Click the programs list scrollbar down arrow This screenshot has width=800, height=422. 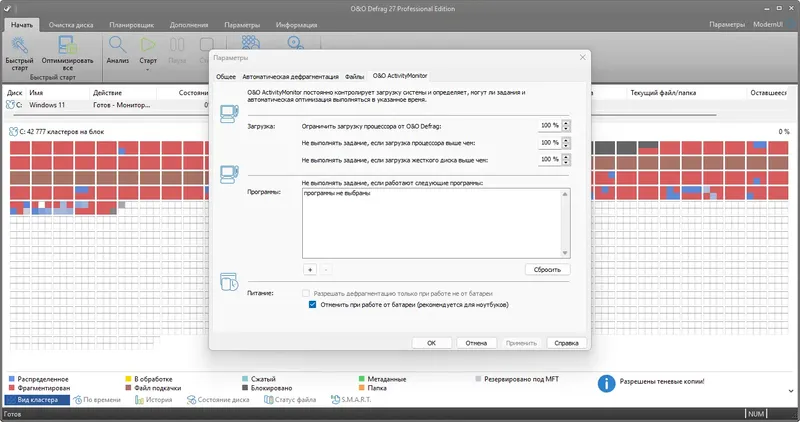pos(565,253)
